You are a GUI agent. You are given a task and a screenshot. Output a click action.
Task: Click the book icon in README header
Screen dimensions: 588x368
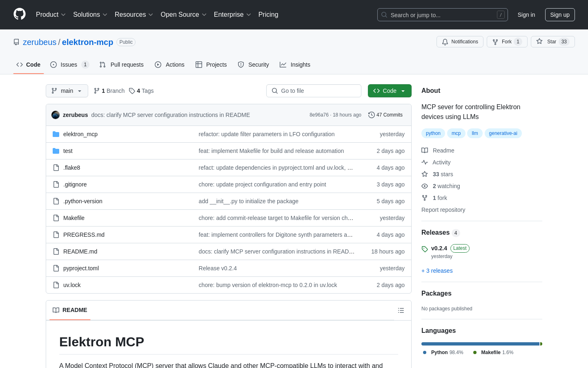pos(56,310)
